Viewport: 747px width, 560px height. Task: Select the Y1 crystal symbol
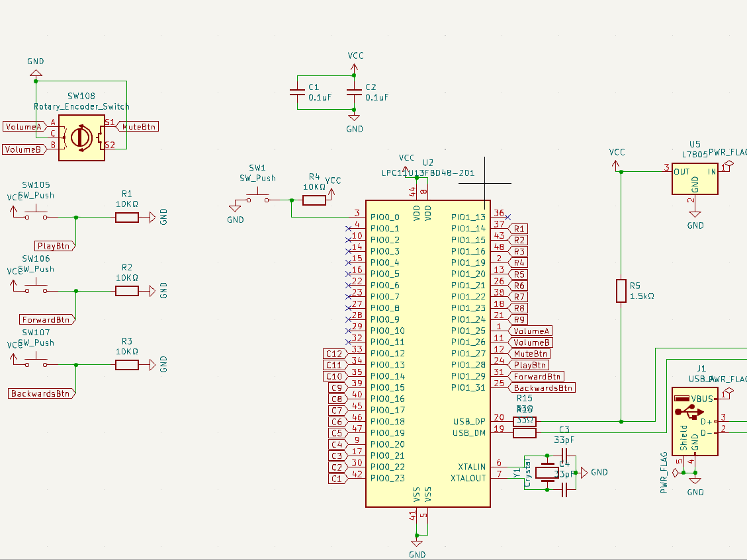pos(547,472)
